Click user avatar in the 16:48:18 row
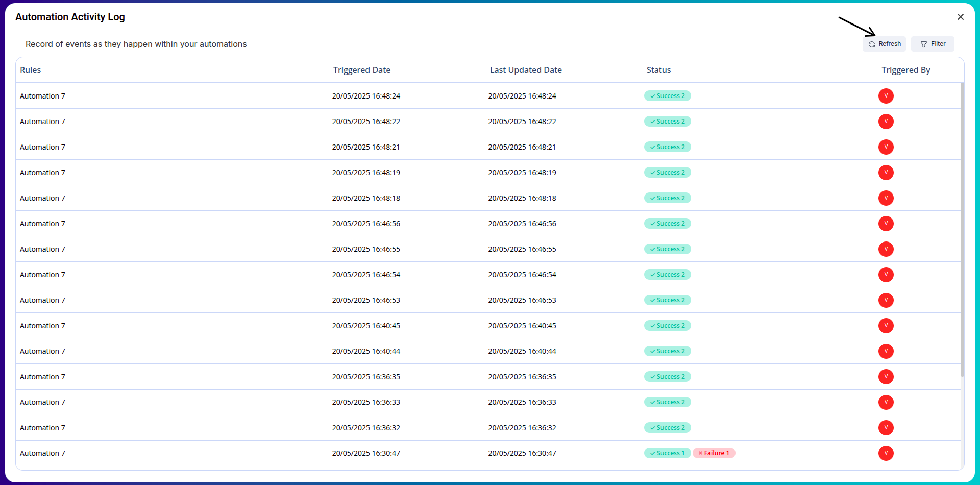The width and height of the screenshot is (980, 485). (886, 198)
